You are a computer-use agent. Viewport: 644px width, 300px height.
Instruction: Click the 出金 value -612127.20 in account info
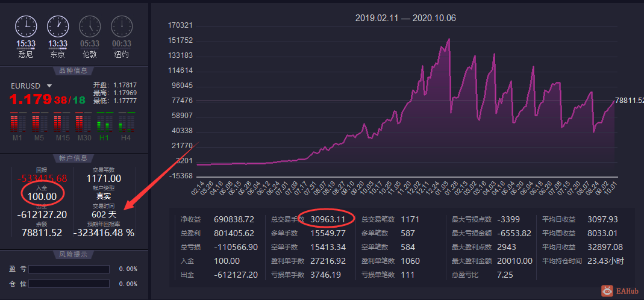42,214
